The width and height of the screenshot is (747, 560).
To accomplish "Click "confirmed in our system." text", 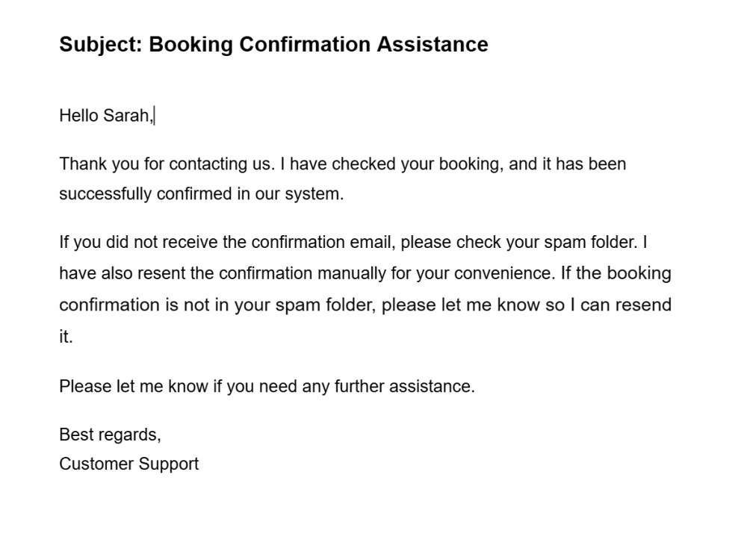I will [x=250, y=194].
